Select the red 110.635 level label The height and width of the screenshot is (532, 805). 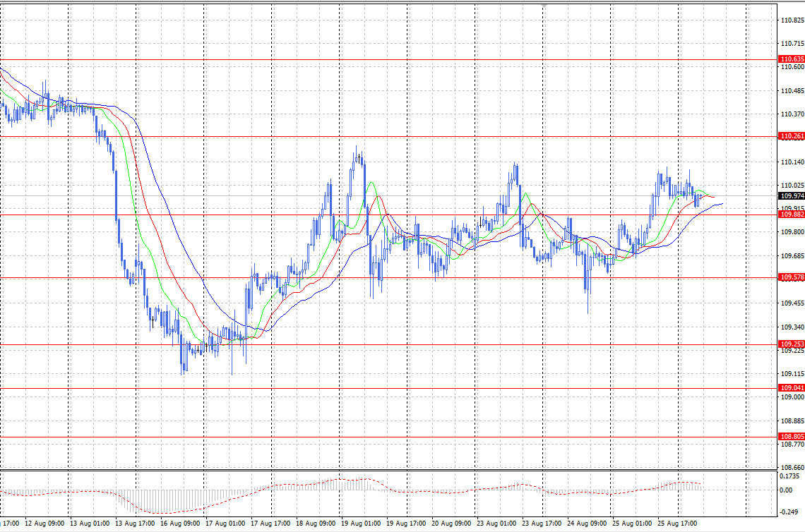coord(792,59)
